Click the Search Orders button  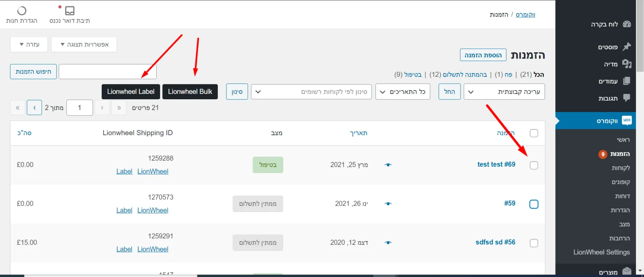point(33,72)
